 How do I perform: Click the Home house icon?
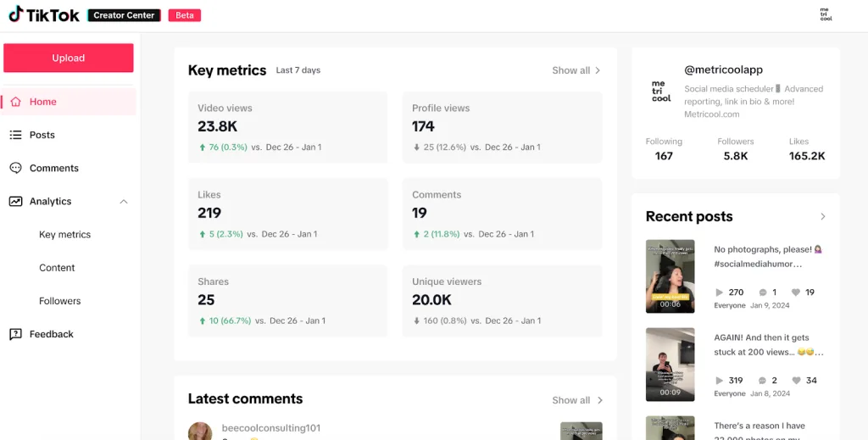click(15, 102)
